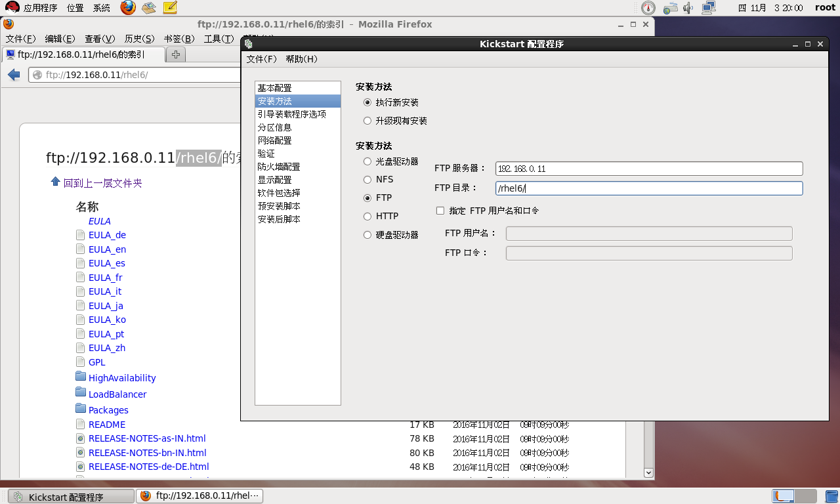Open RELEASE-NOTES-bn-IN.html link

[148, 453]
